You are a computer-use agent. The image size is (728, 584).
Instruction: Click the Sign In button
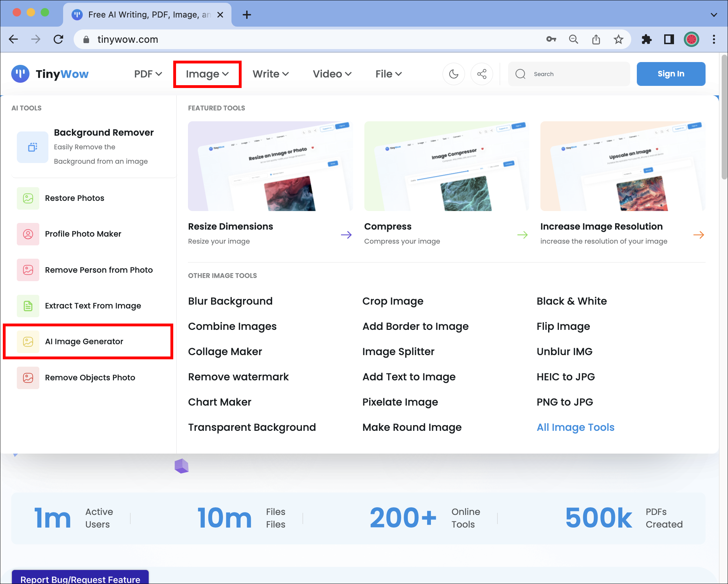click(x=671, y=74)
